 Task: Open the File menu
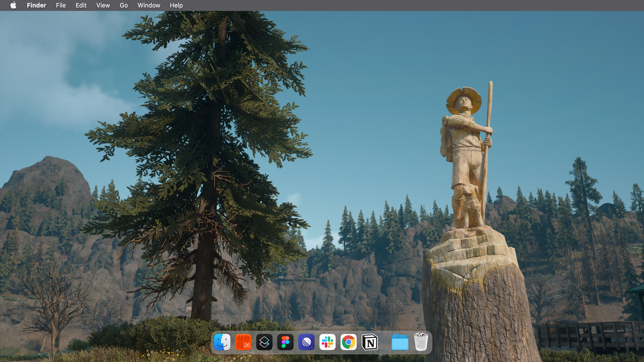click(x=61, y=5)
